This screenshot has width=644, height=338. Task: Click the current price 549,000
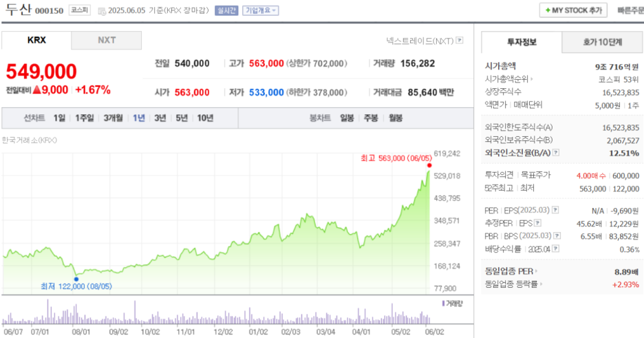41,72
